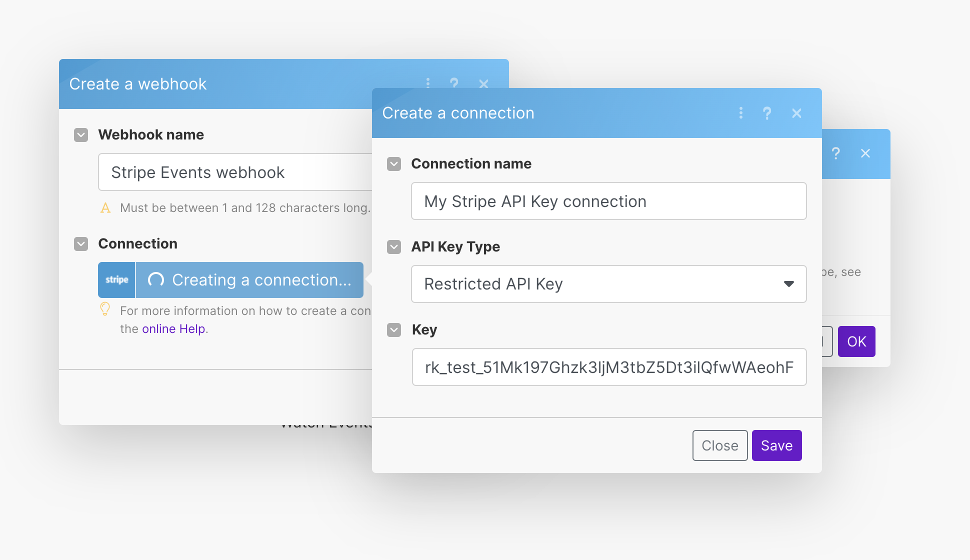Image resolution: width=970 pixels, height=560 pixels.
Task: Click into the rk_test key input field
Action: coord(609,367)
